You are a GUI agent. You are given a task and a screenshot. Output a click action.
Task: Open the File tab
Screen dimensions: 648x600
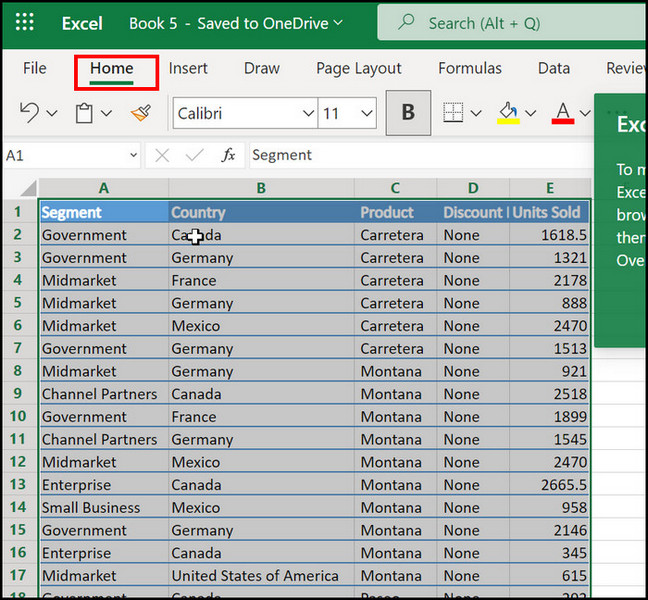pyautogui.click(x=35, y=68)
